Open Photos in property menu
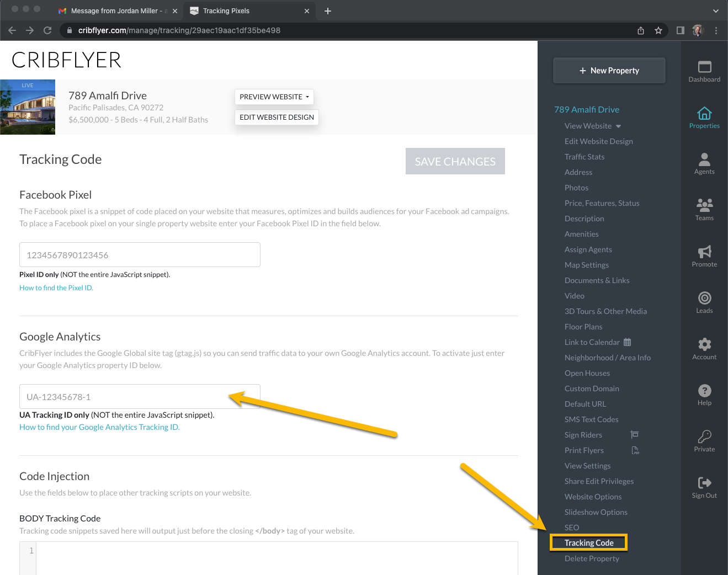The height and width of the screenshot is (575, 728). click(x=576, y=188)
